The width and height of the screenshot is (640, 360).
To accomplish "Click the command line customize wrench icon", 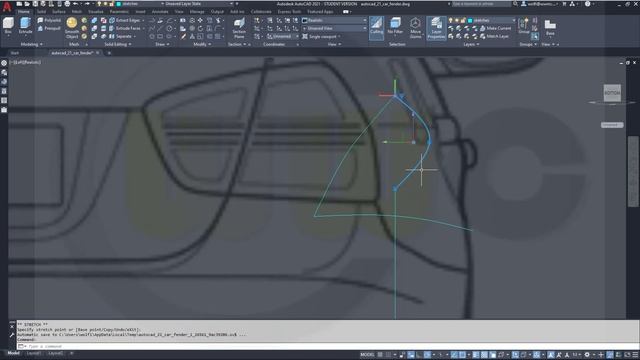I will click(x=12, y=335).
